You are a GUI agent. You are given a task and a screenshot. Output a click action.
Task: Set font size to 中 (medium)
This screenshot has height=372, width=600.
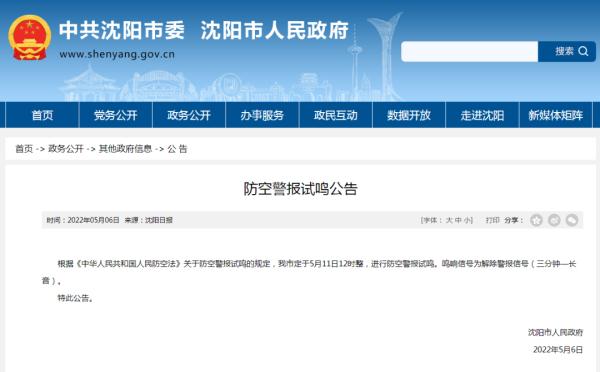458,220
